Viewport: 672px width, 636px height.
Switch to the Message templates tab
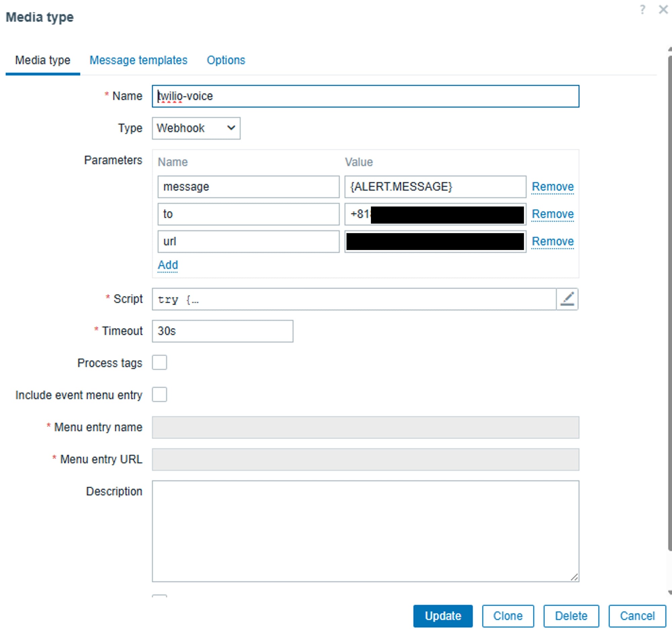pyautogui.click(x=138, y=60)
